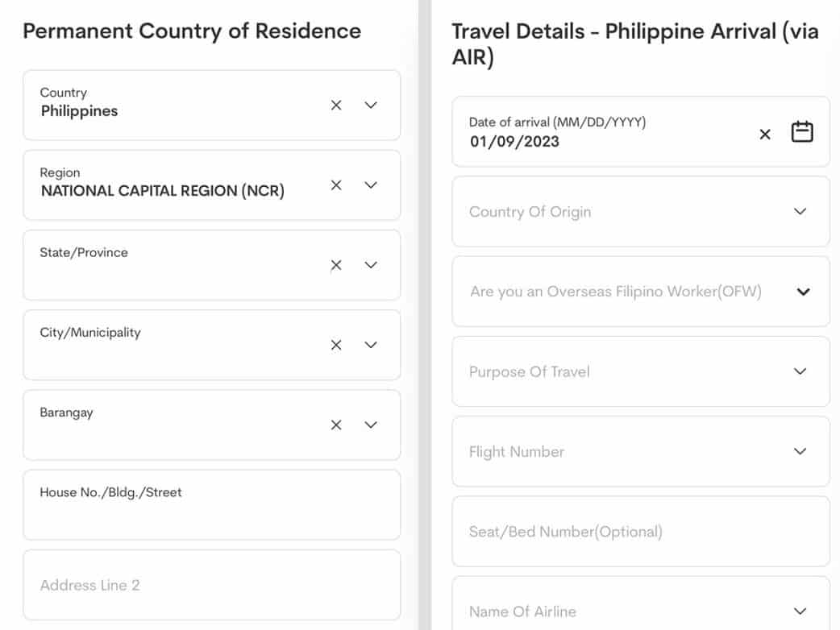The width and height of the screenshot is (840, 630).
Task: Clear City/Municipality using the X icon
Action: 336,345
